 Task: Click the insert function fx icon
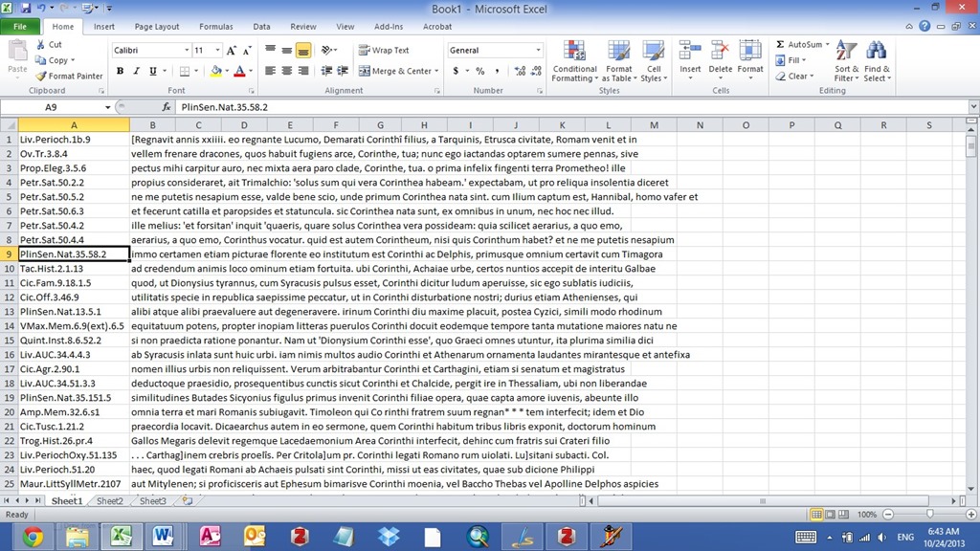click(x=167, y=107)
